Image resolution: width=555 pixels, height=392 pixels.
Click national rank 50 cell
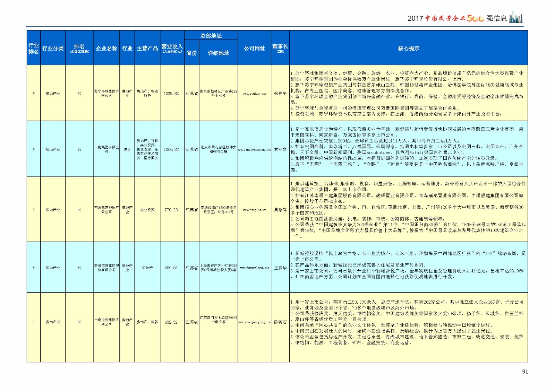tap(79, 268)
